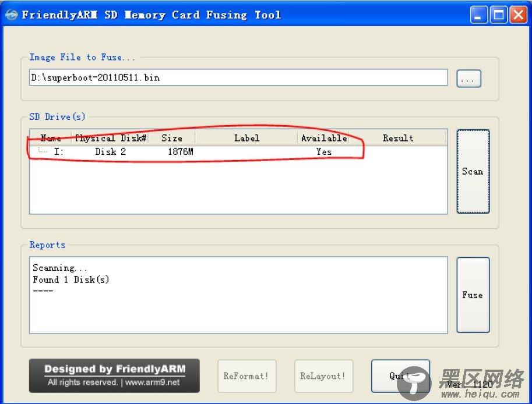Click the '1876M' size value
Screen dimensions: 532x404
click(x=181, y=151)
